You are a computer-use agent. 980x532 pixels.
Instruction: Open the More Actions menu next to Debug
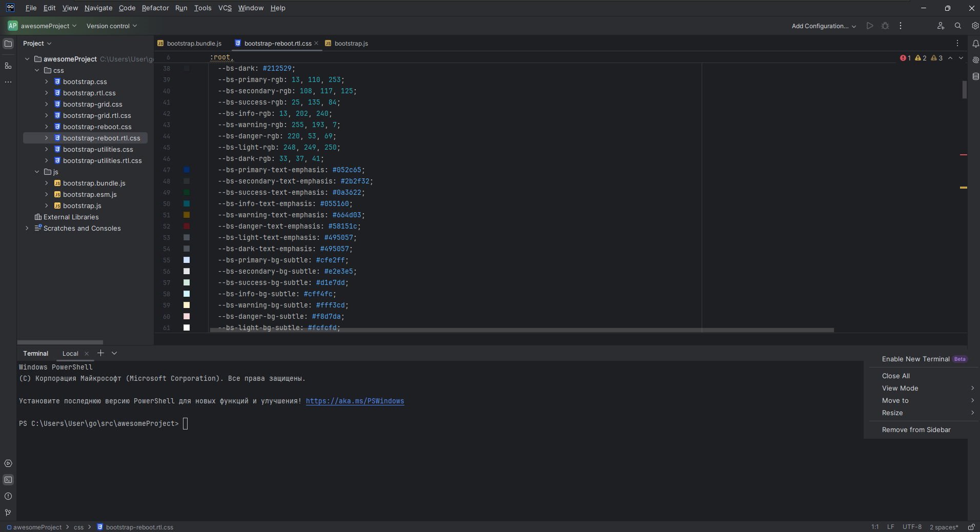click(901, 26)
